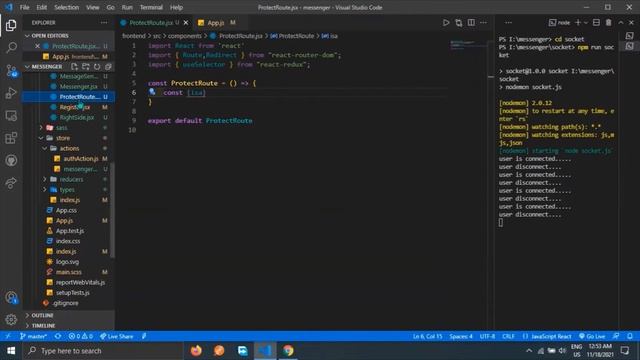Collapse the store folder

[63, 138]
